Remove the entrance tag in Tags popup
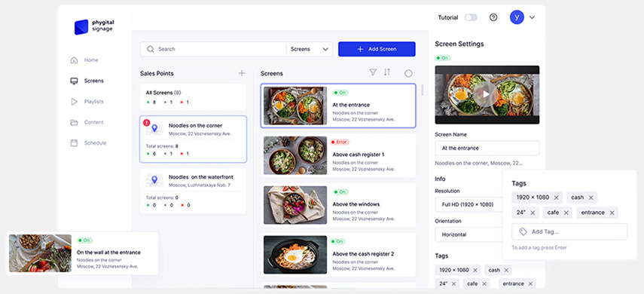644x294 pixels. click(x=612, y=213)
